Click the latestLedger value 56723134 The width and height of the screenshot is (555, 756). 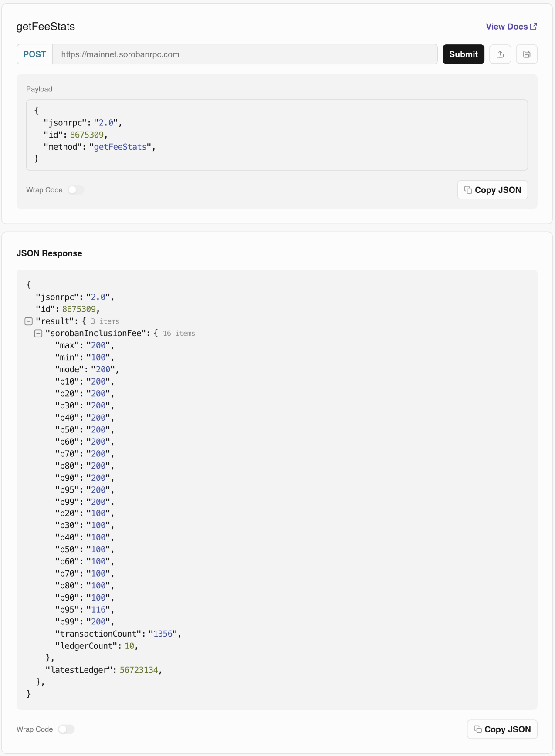139,670
